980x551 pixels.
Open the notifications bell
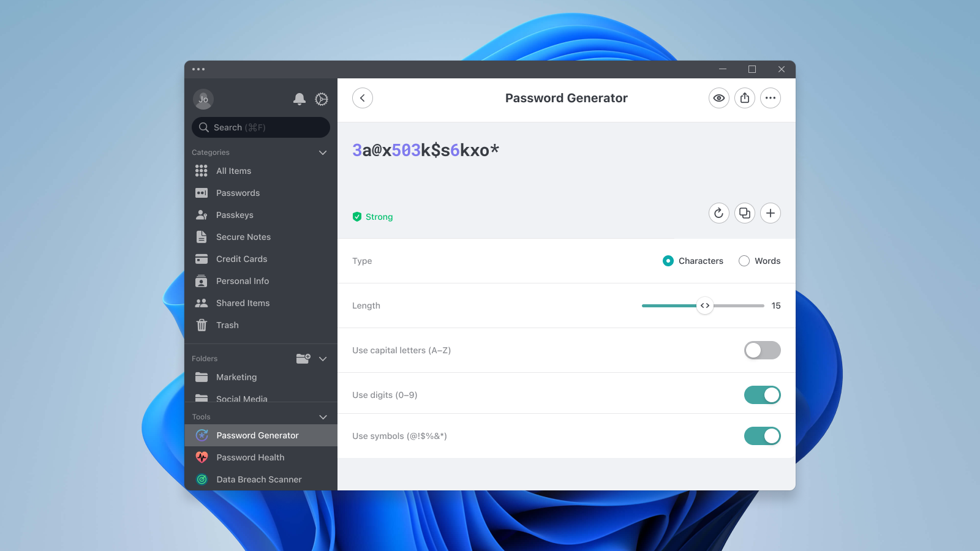[x=300, y=99]
